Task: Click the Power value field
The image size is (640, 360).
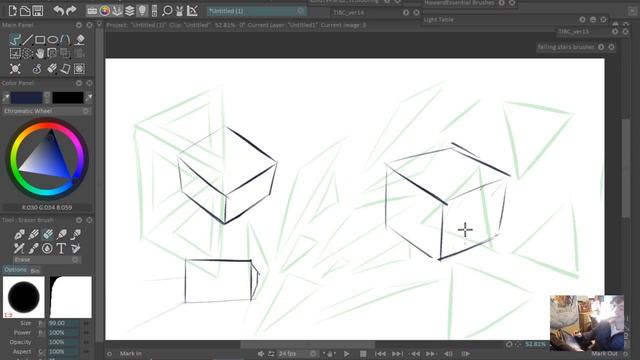Action: 63,333
